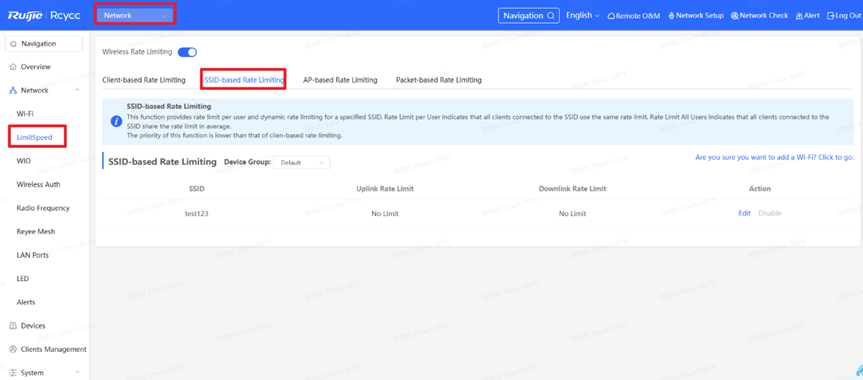Image resolution: width=863 pixels, height=380 pixels.
Task: Click the sidebar Navigation search field
Action: pos(44,44)
